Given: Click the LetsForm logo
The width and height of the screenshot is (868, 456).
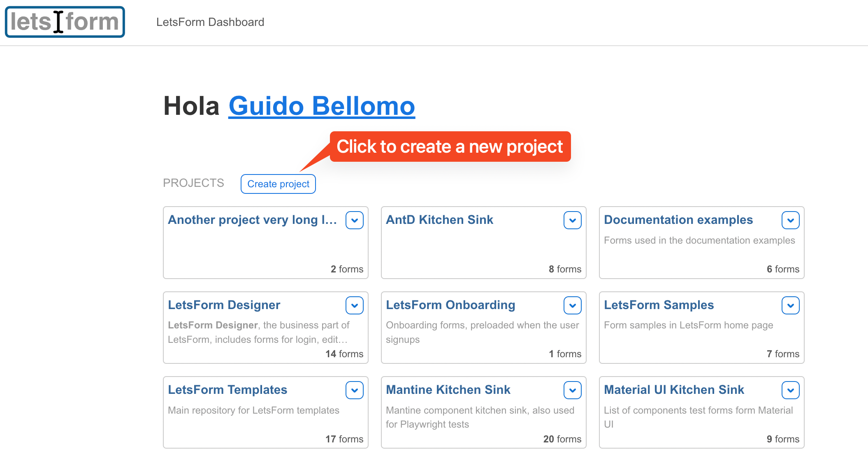Looking at the screenshot, I should (65, 22).
